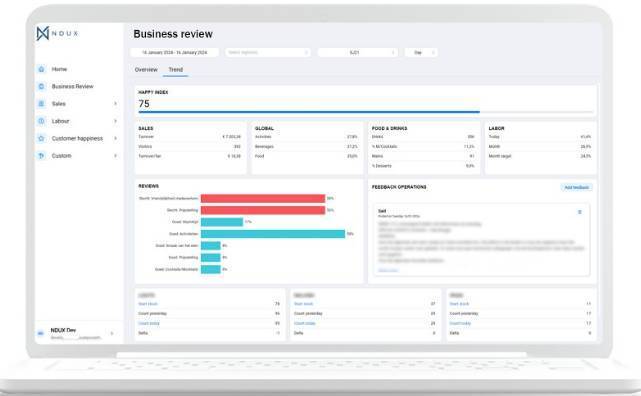Switch to the Trend tab

pyautogui.click(x=175, y=70)
